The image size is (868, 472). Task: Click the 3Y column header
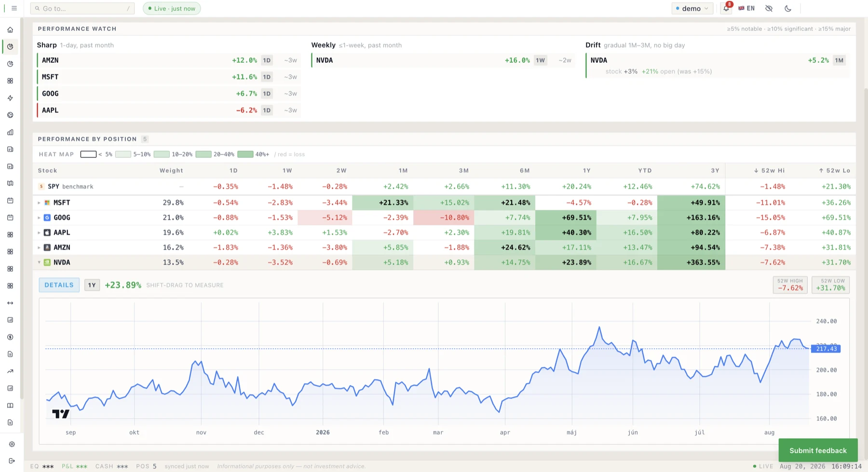(715, 170)
